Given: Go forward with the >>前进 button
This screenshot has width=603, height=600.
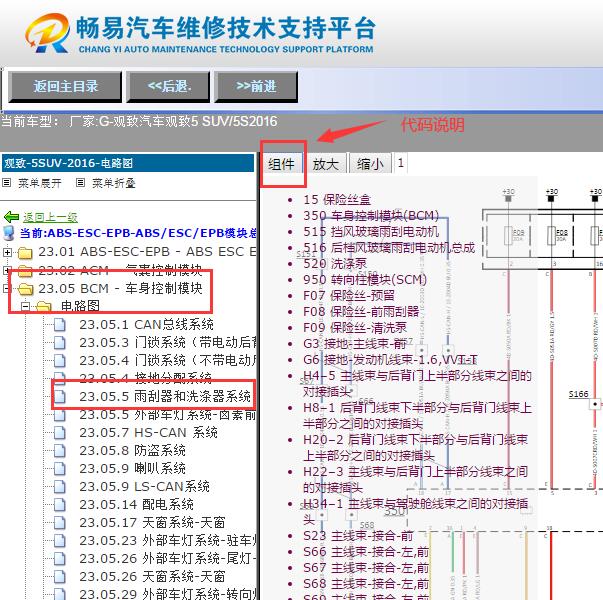Looking at the screenshot, I should tap(256, 87).
